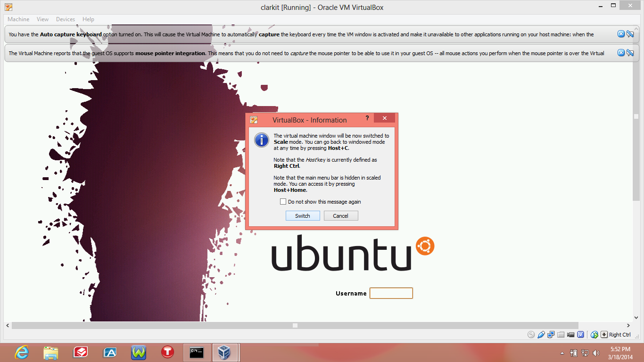The height and width of the screenshot is (362, 644).
Task: Click the horizontal scrollbar right arrow
Action: coord(628,325)
